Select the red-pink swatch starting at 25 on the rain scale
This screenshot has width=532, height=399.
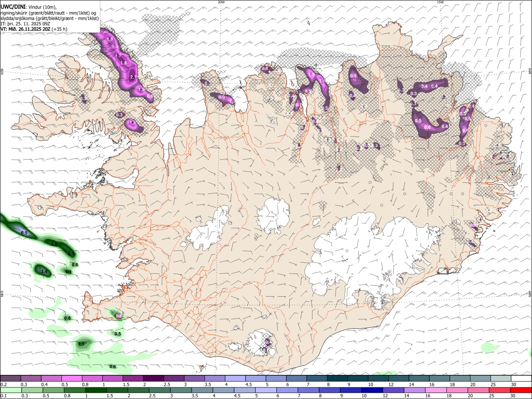[x=499, y=390]
